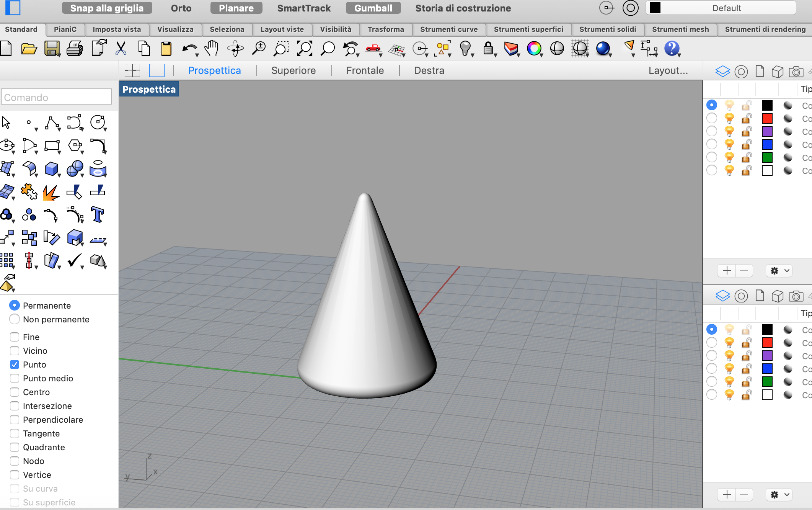
Task: Create a new document with the blank page icon
Action: point(6,49)
